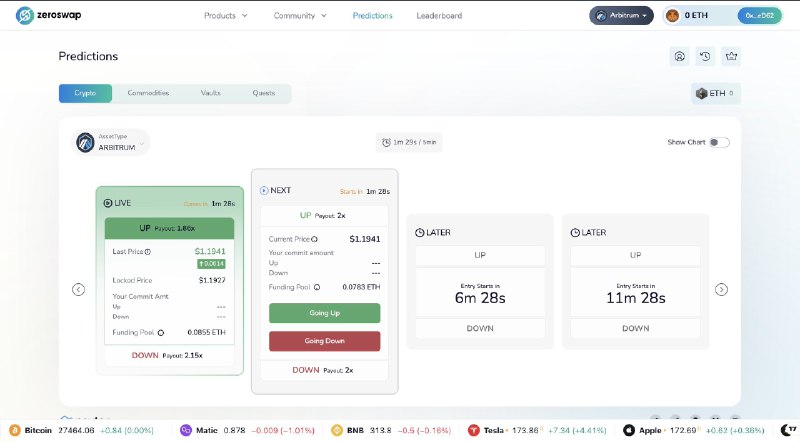
Task: Click the Apple ticker icon
Action: (x=629, y=430)
